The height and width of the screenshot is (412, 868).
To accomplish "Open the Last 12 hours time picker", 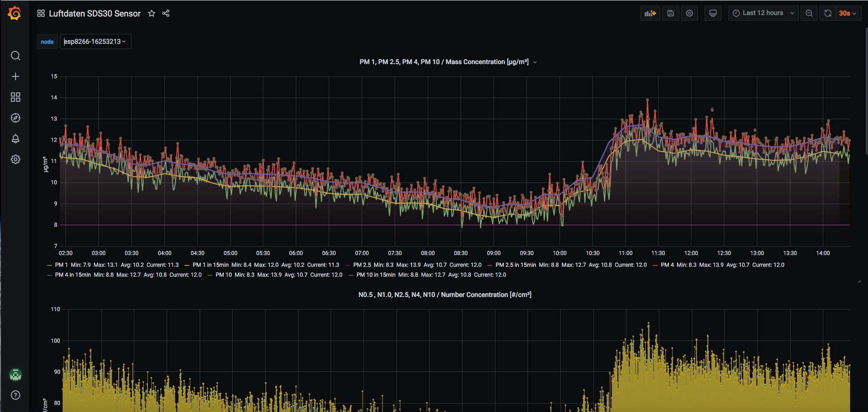I will click(x=763, y=13).
